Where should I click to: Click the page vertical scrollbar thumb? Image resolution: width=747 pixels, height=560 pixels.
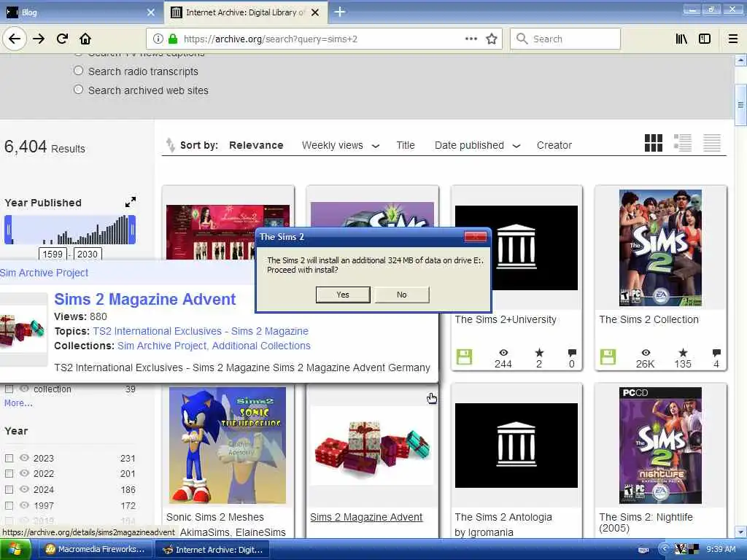coord(740,105)
